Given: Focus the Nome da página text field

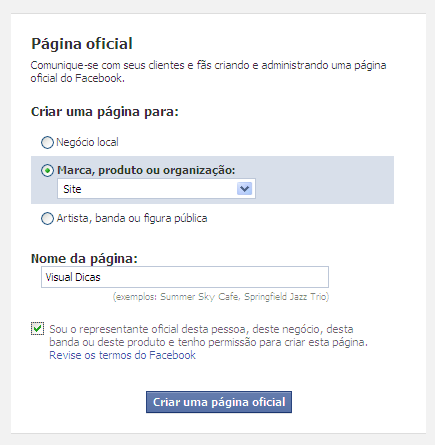Looking at the screenshot, I should [x=185, y=277].
